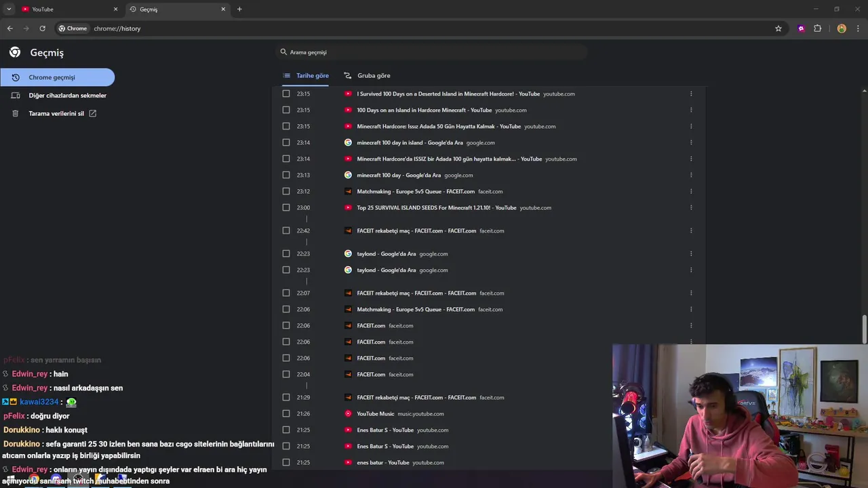Switch to Gruba göre view
Screen dimensions: 868x488
(x=367, y=75)
